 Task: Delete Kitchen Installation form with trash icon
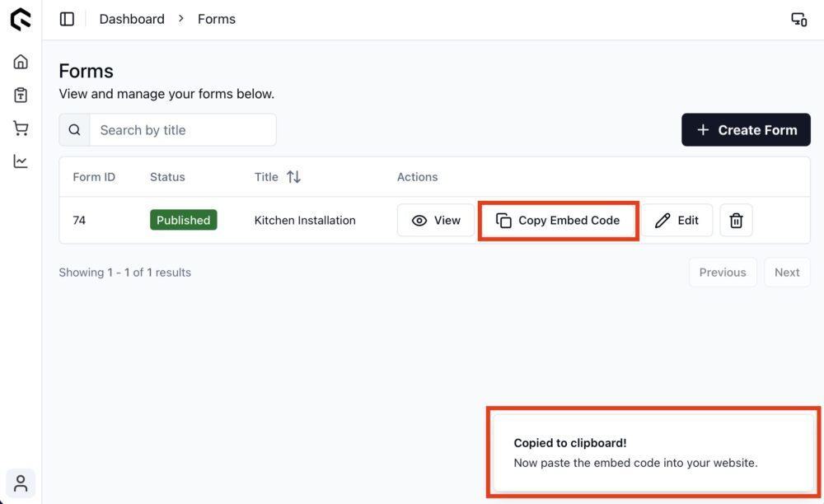pyautogui.click(x=736, y=220)
